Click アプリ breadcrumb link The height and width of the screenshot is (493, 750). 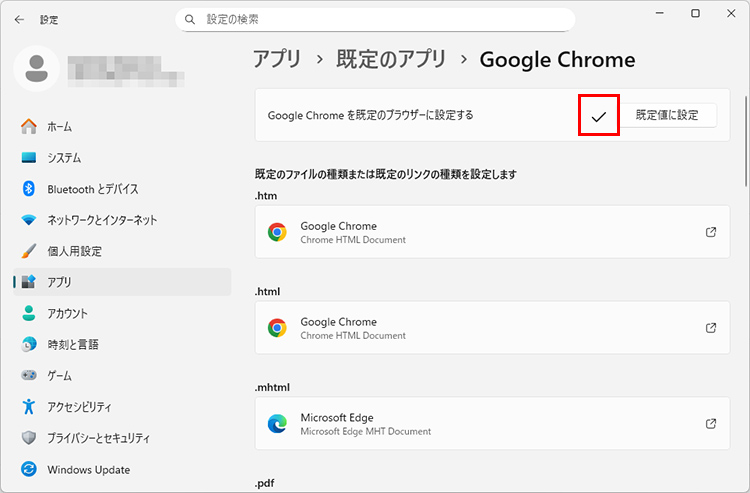point(277,59)
